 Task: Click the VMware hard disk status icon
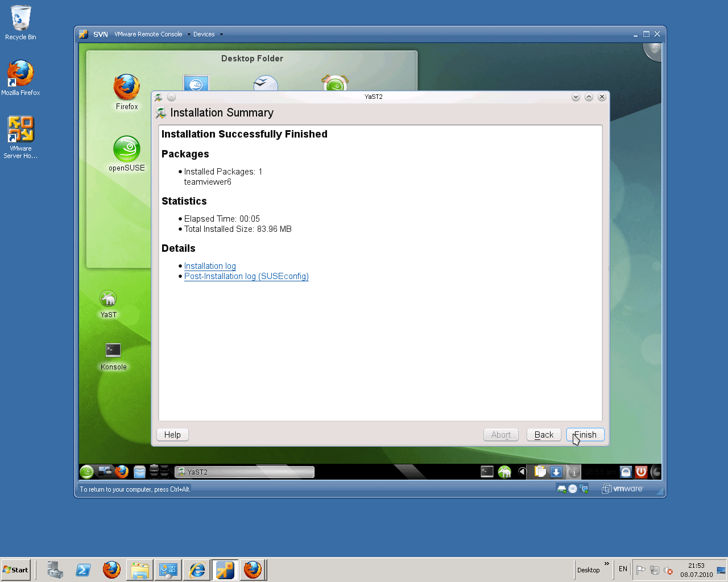point(562,489)
